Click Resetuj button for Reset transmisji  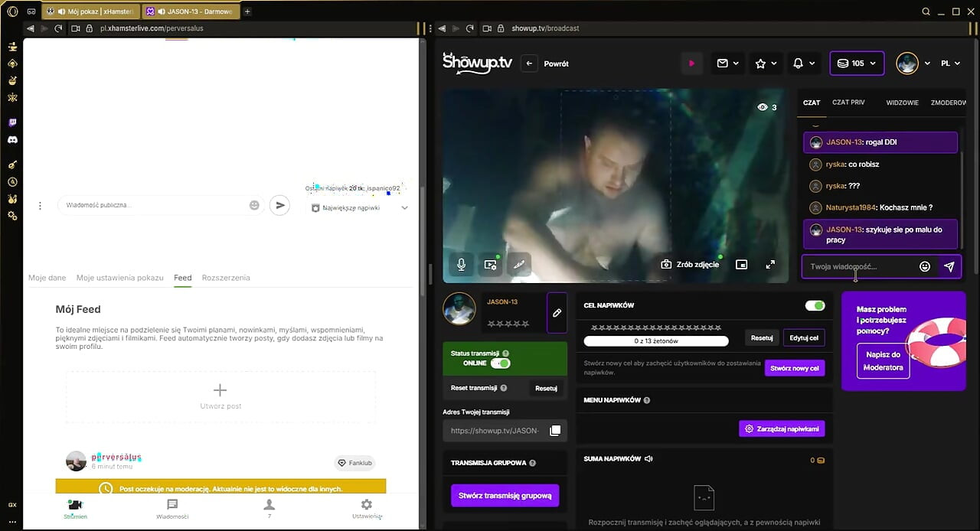[x=546, y=388]
